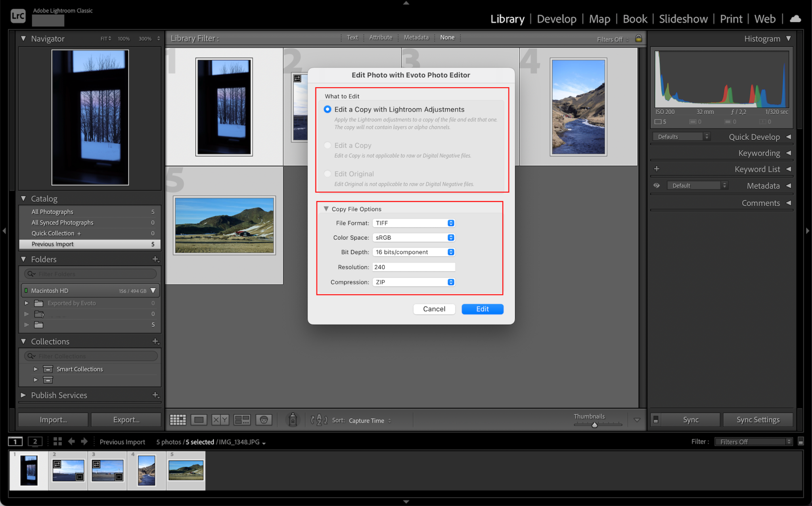Collapse the Copy File Options section
The height and width of the screenshot is (506, 812).
tap(326, 209)
